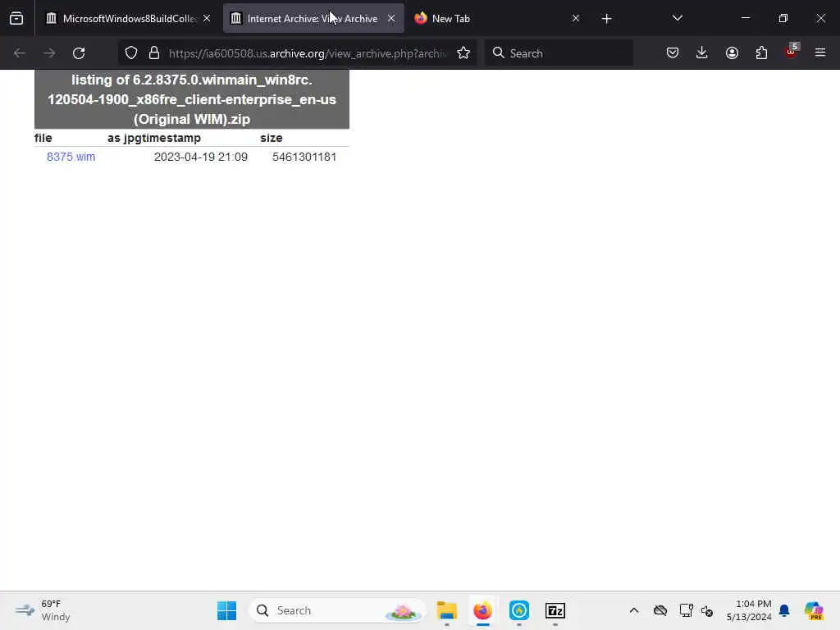Open the Windows Start menu
This screenshot has width=840, height=630.
click(226, 610)
